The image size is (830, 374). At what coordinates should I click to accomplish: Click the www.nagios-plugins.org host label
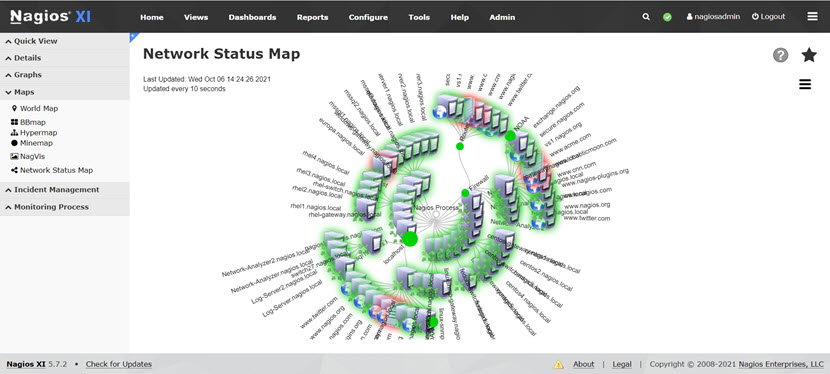point(595,177)
